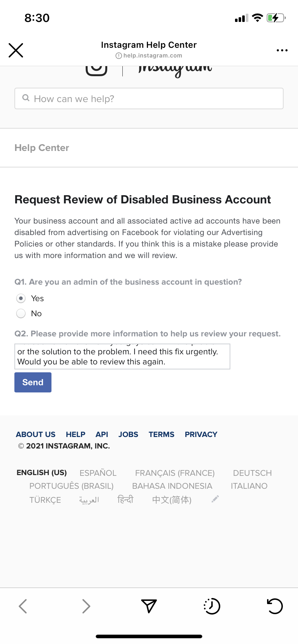
Task: Tap the browser forward arrow
Action: point(86,606)
